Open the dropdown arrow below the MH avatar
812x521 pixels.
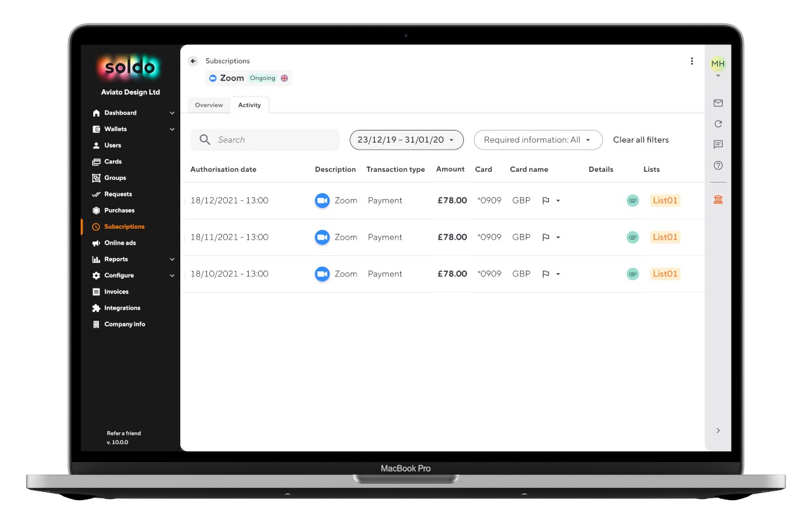point(718,76)
